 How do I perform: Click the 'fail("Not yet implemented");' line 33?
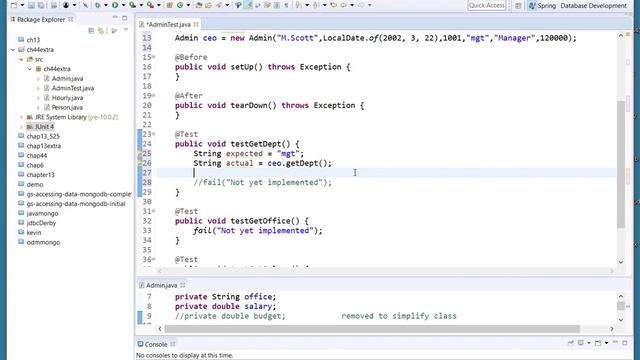(258, 231)
